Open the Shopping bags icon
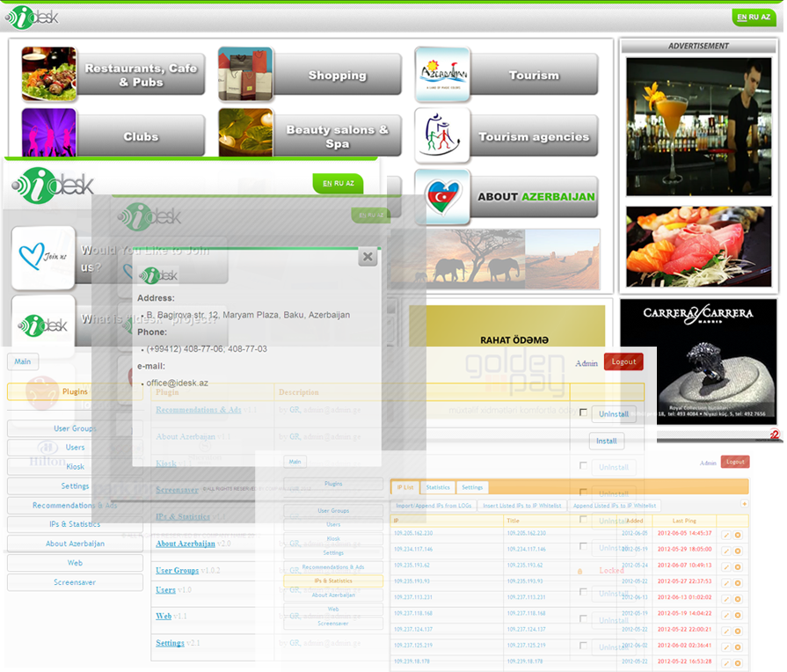 pyautogui.click(x=245, y=74)
